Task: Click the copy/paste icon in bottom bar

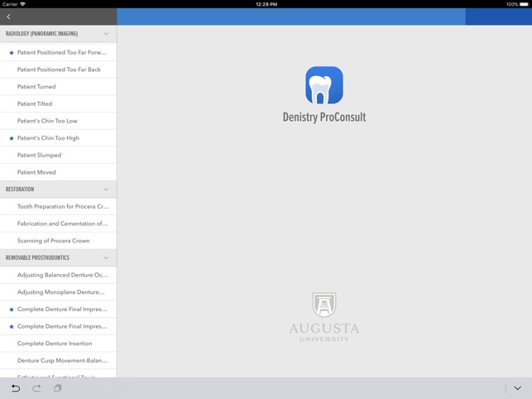Action: click(58, 387)
